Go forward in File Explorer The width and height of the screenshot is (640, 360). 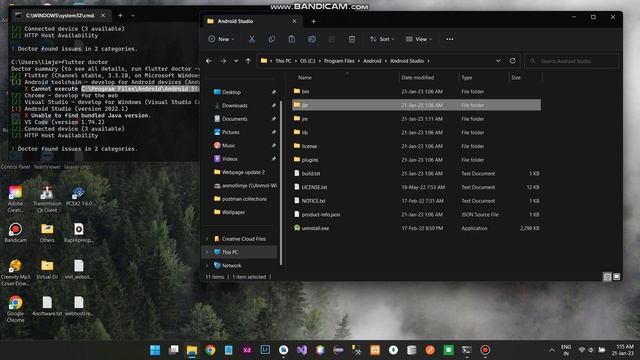223,61
